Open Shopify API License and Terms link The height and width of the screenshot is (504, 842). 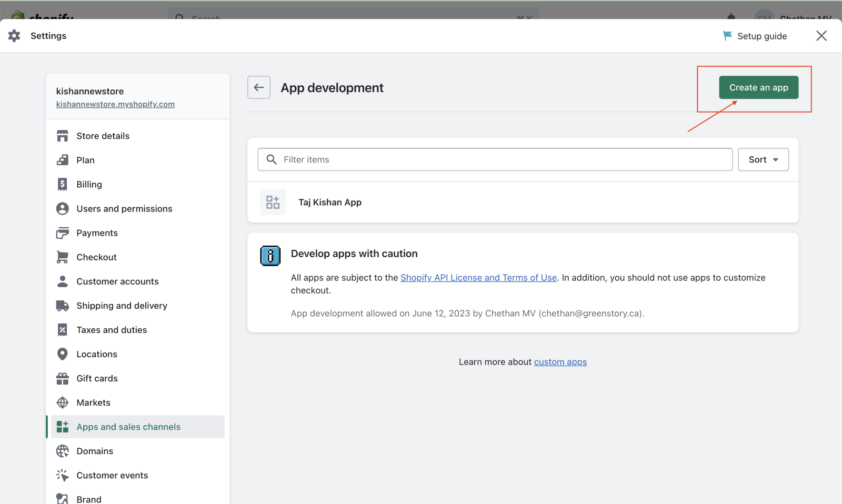478,278
